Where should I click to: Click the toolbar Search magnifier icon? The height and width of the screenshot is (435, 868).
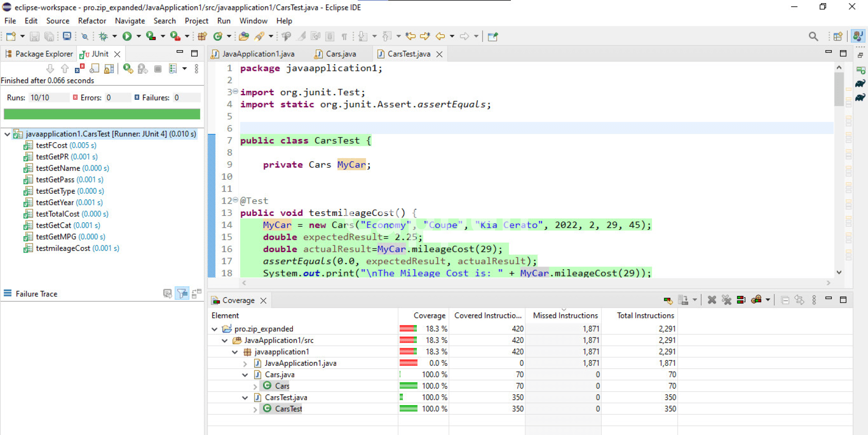point(813,36)
